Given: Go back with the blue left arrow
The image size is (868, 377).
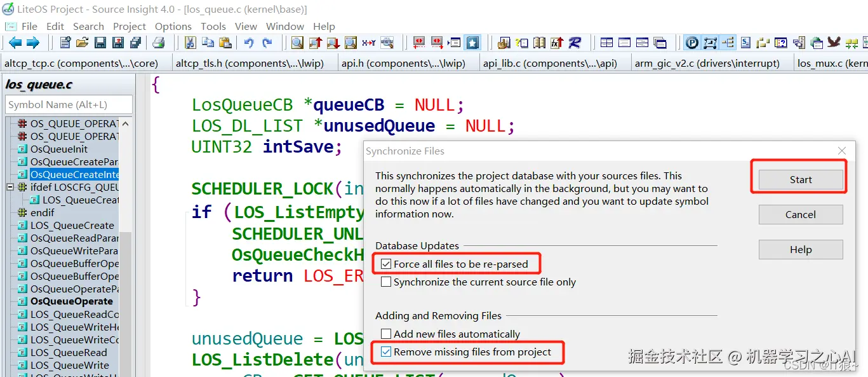Looking at the screenshot, I should (15, 43).
